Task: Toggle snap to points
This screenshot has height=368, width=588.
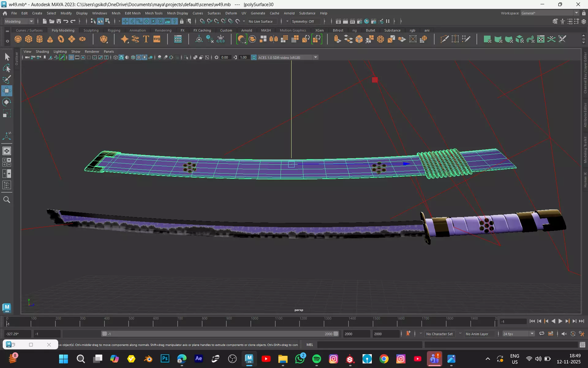Action: pos(217,21)
